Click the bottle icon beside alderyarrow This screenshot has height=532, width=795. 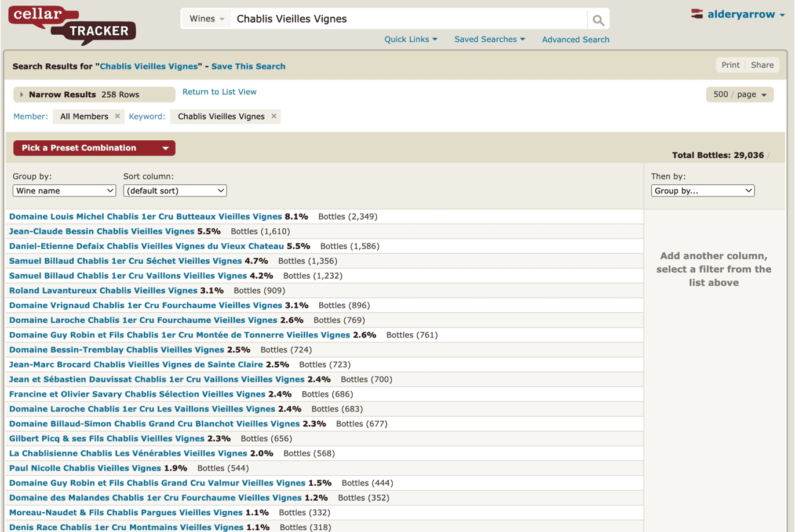(x=697, y=14)
